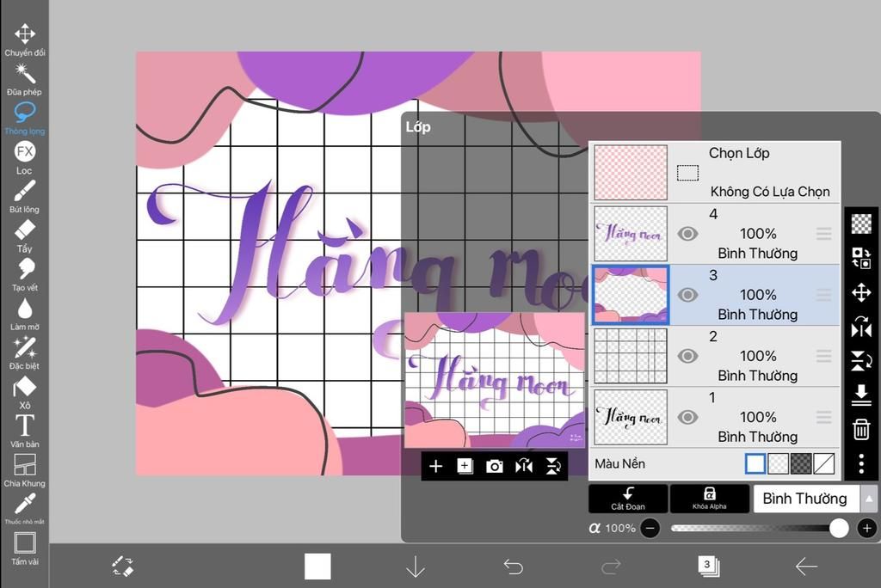Open the white color square in bottom bar
This screenshot has width=881, height=588.
click(317, 567)
